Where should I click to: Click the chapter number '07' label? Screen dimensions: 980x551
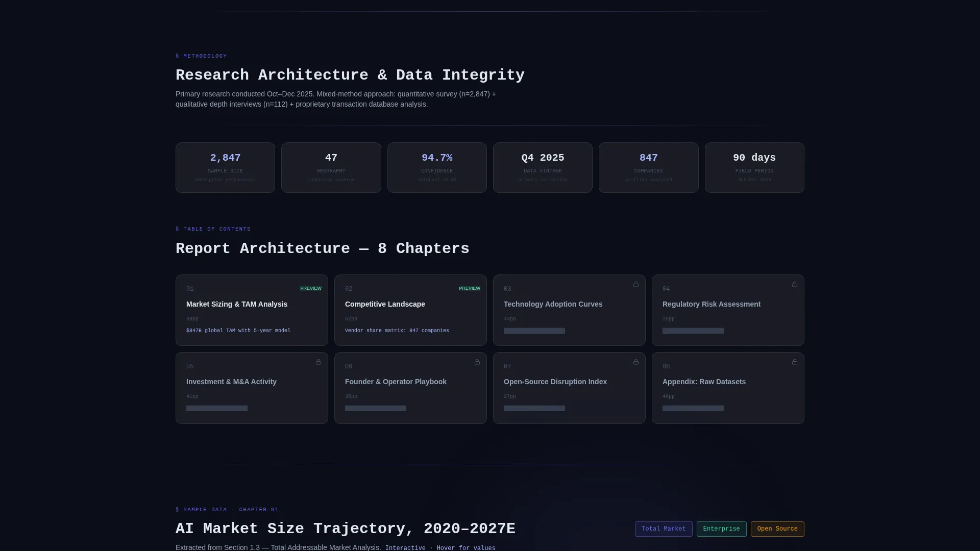(x=507, y=366)
